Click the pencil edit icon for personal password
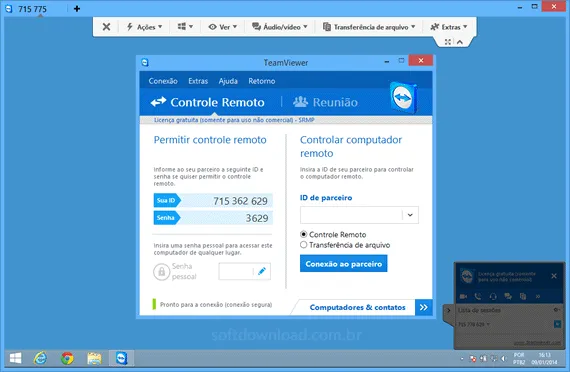The height and width of the screenshot is (372, 570). (x=262, y=271)
